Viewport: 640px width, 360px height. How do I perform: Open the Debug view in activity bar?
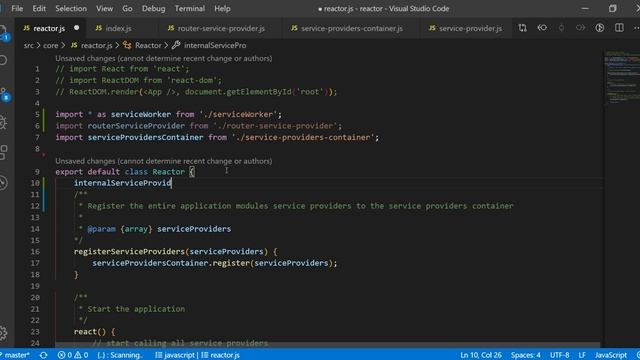pos(3,122)
